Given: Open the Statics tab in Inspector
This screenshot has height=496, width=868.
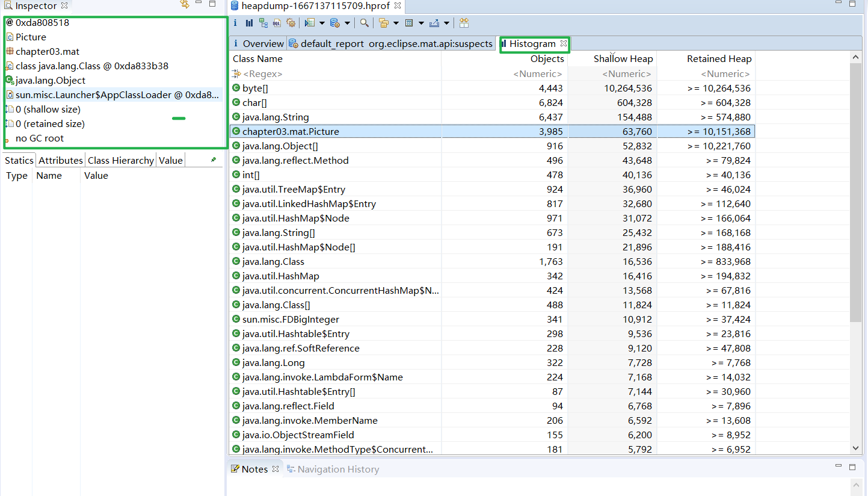Looking at the screenshot, I should 19,160.
